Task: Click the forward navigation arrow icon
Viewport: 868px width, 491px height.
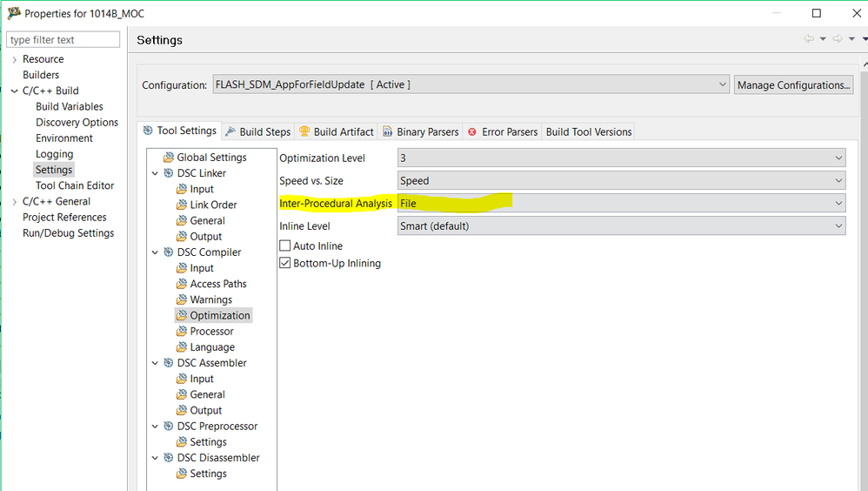Action: coord(838,39)
